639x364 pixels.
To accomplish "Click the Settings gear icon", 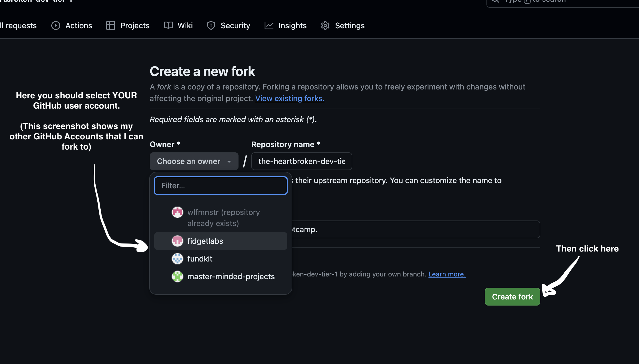I will (325, 25).
